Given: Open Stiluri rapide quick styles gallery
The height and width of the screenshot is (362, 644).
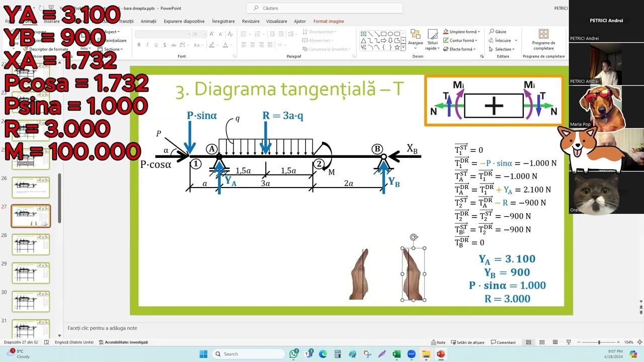Looking at the screenshot, I should (x=433, y=40).
